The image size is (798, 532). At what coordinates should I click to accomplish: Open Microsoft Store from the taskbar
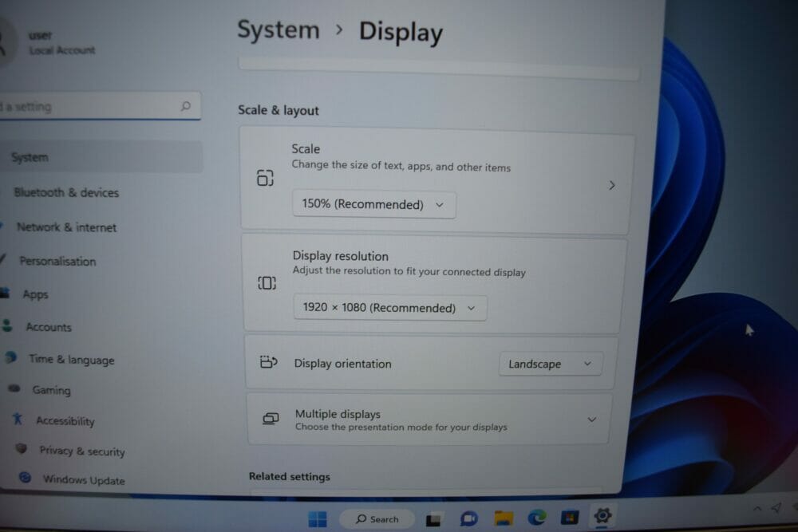[570, 518]
